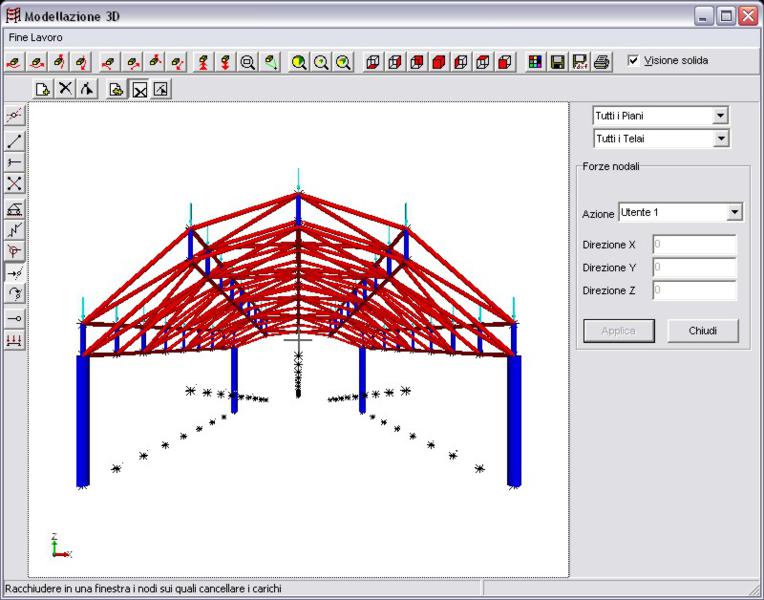Screen dimensions: 764x600
Task: Click the view direction icon with green arrow
Action: point(270,62)
